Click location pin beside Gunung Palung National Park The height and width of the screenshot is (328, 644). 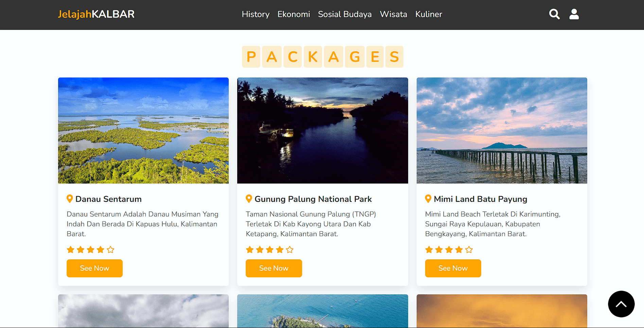tap(249, 199)
